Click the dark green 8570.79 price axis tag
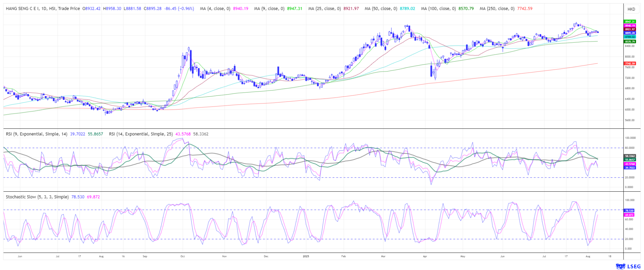This screenshot has height=270, width=644. [x=630, y=41]
